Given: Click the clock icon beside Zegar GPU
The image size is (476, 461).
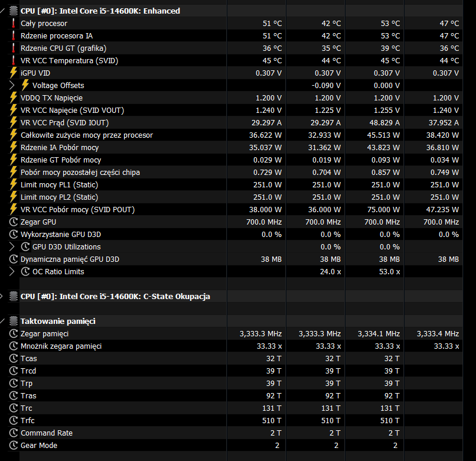Looking at the screenshot, I should [x=14, y=222].
